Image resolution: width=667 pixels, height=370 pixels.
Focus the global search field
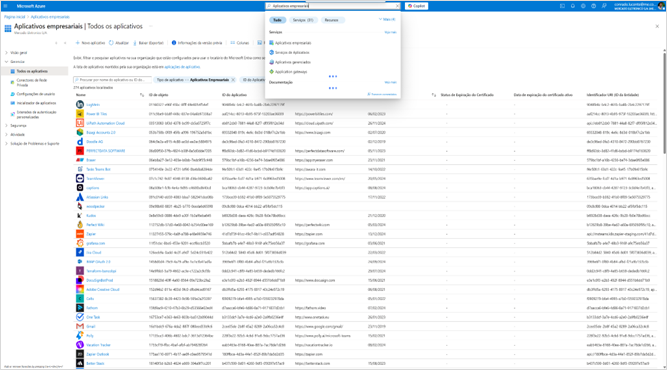tap(332, 6)
